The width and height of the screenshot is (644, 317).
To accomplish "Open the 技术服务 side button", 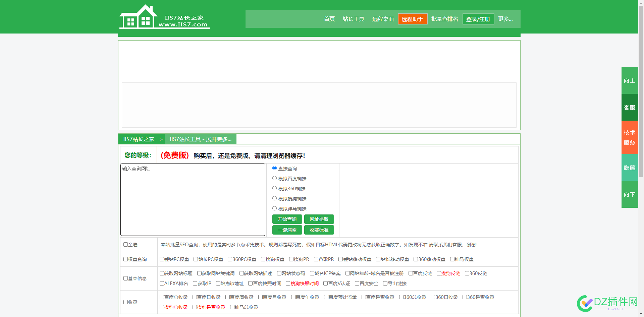I will point(630,137).
